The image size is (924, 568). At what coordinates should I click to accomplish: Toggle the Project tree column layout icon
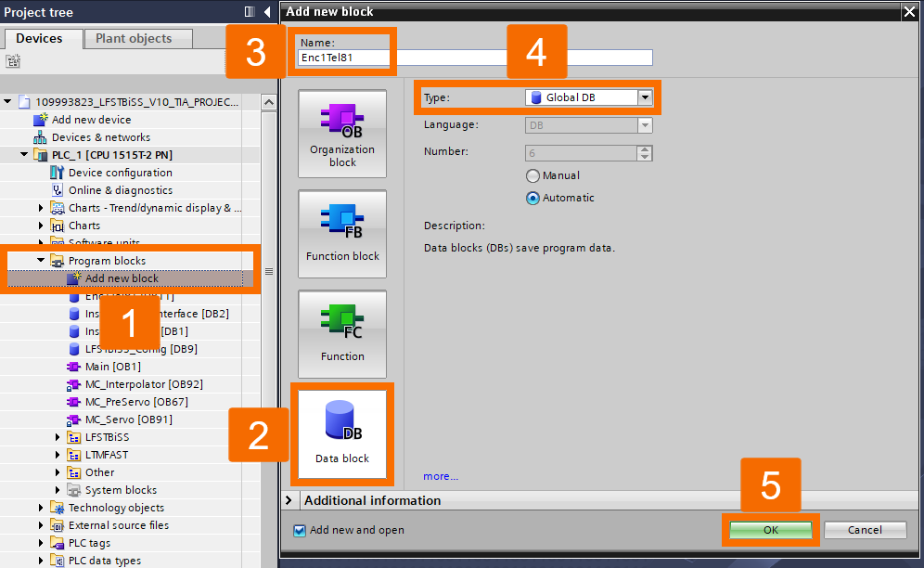250,12
